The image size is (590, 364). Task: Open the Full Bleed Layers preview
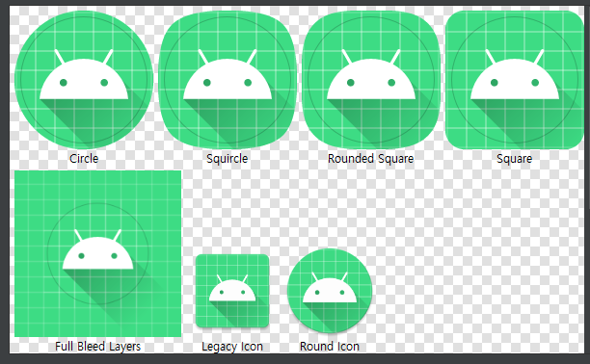point(97,253)
